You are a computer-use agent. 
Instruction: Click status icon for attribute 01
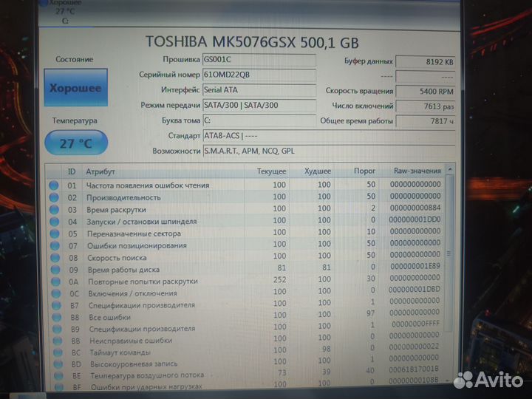54,185
